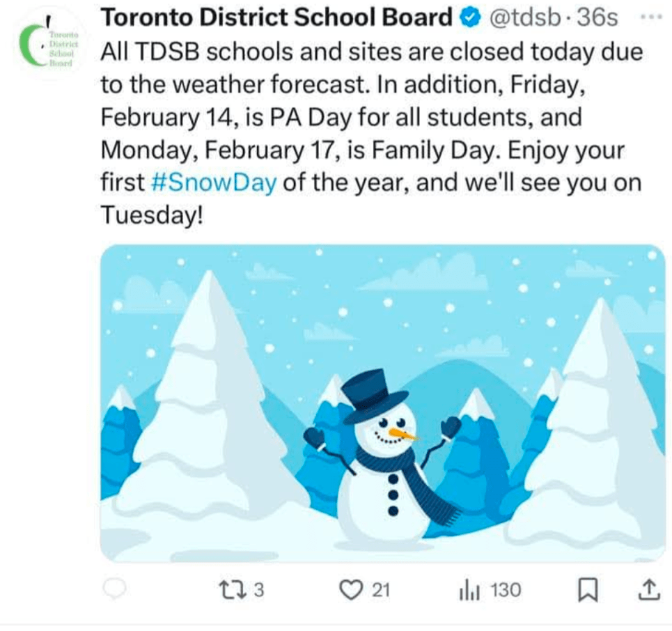Viewport: 672px width, 631px height.
Task: Click the view count of 130
Action: [505, 591]
